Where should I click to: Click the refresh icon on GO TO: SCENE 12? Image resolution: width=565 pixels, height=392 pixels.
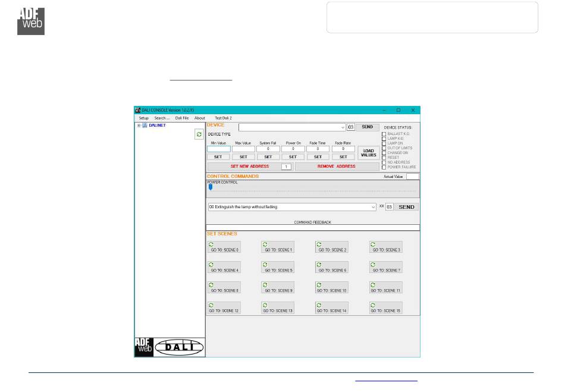click(211, 305)
